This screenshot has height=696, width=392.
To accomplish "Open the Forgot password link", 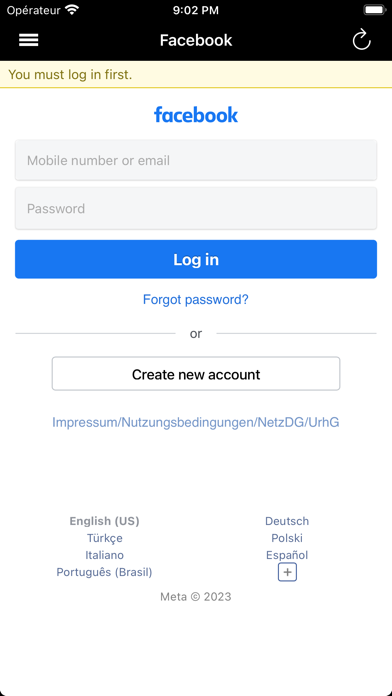I will pos(196,300).
